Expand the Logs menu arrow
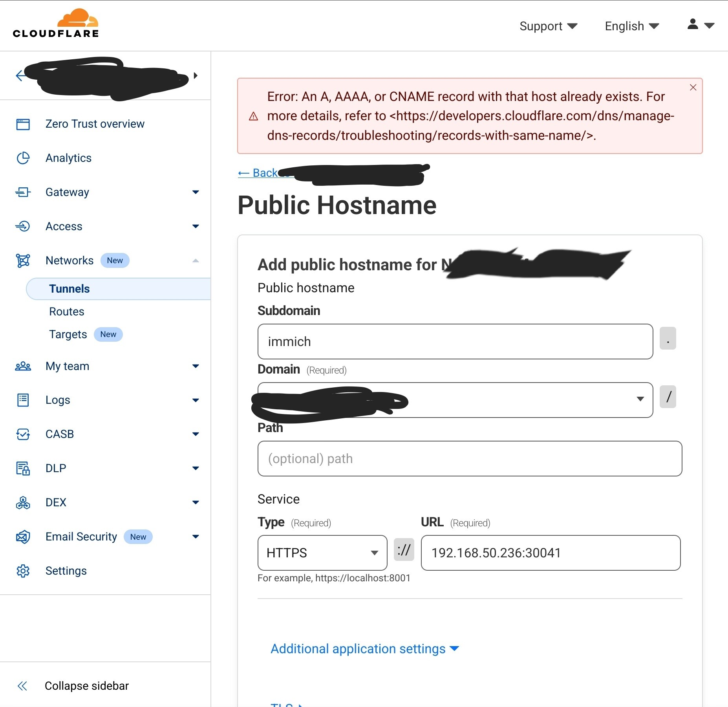 196,400
